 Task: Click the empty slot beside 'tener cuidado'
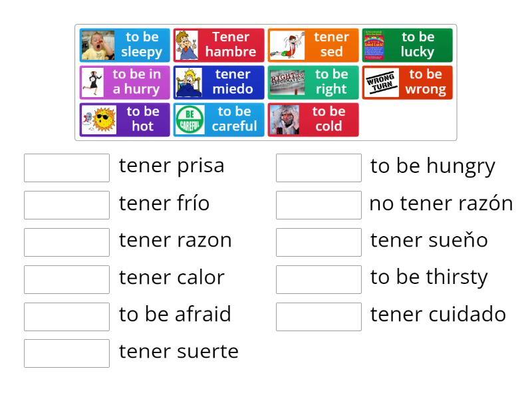tap(319, 317)
